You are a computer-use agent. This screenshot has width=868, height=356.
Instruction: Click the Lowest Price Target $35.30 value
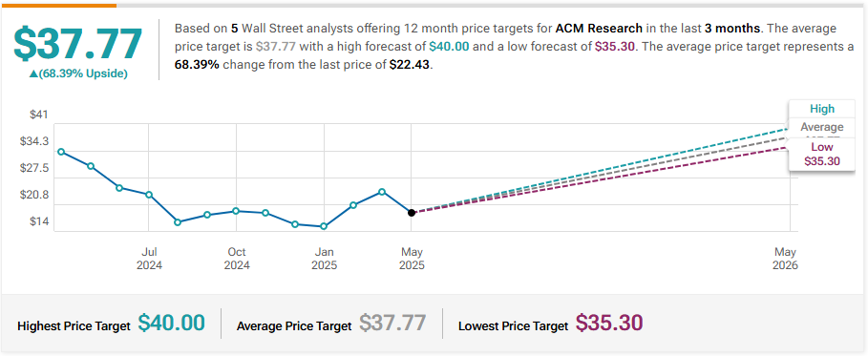[609, 323]
